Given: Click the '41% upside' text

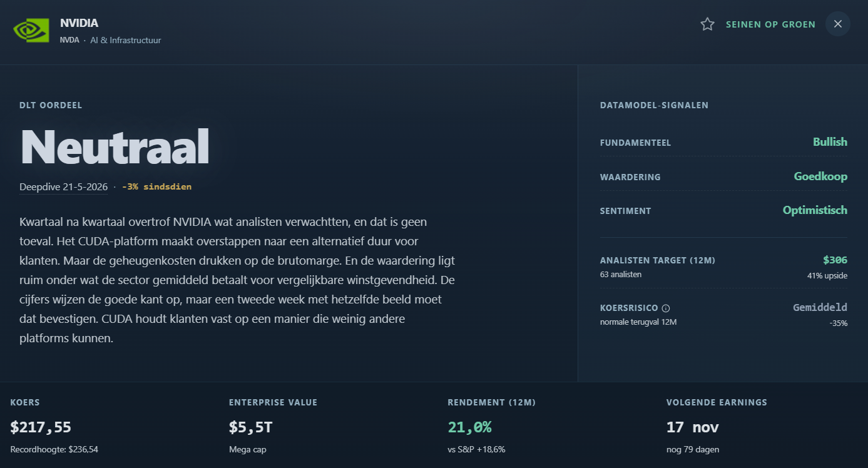Looking at the screenshot, I should 827,275.
